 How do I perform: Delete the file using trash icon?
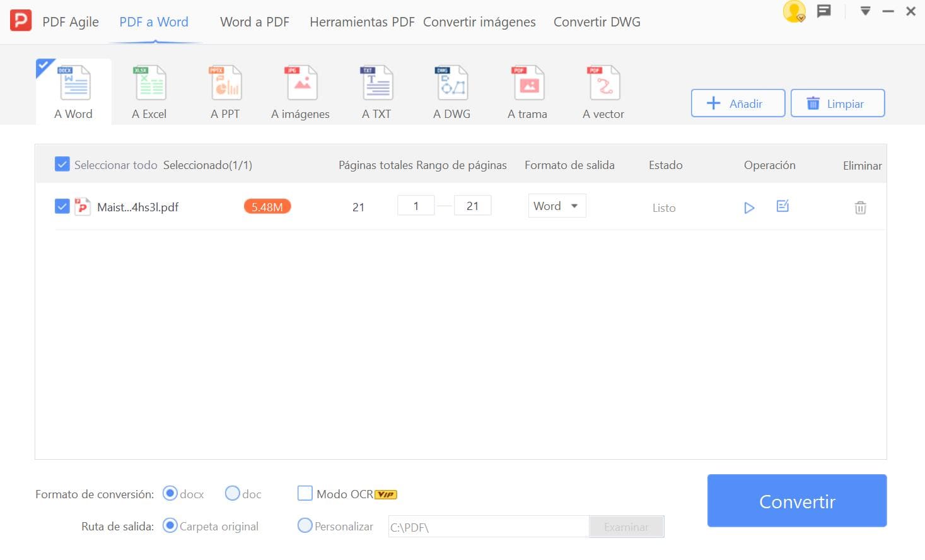point(860,207)
